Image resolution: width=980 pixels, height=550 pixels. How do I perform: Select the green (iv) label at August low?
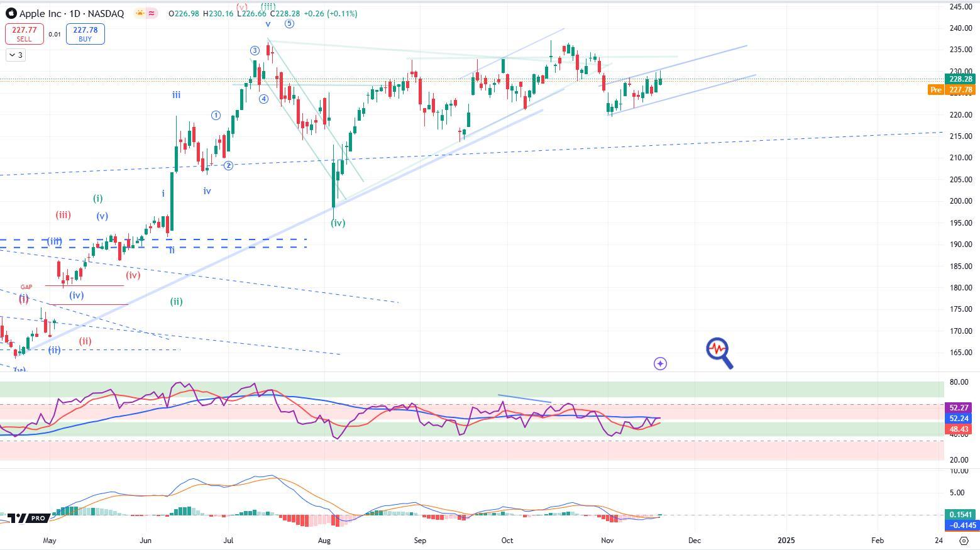click(338, 223)
